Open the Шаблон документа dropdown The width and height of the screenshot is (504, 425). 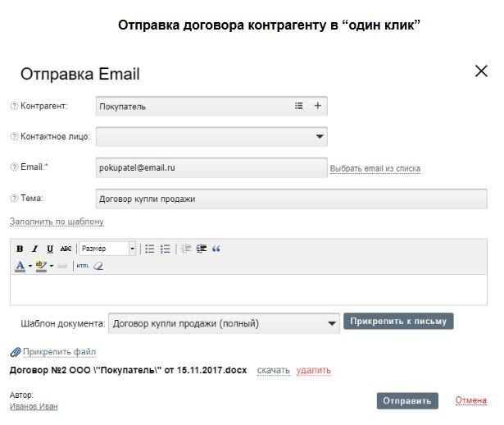(331, 323)
